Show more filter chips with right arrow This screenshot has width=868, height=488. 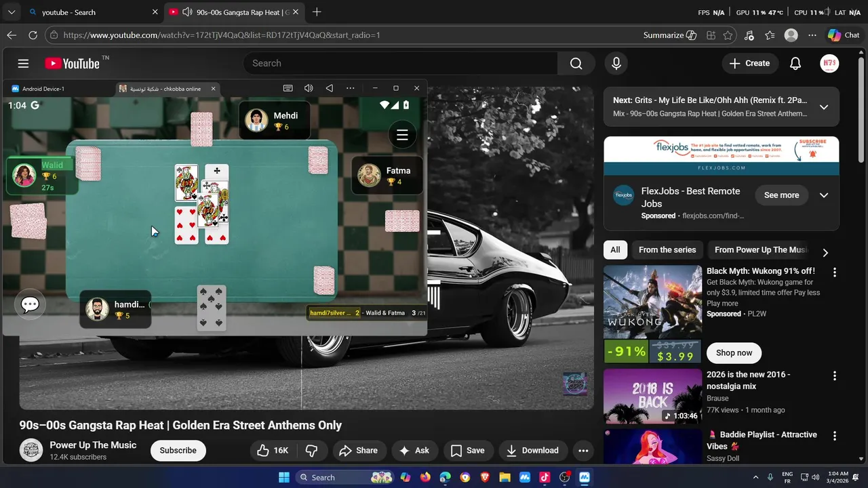[x=825, y=253]
